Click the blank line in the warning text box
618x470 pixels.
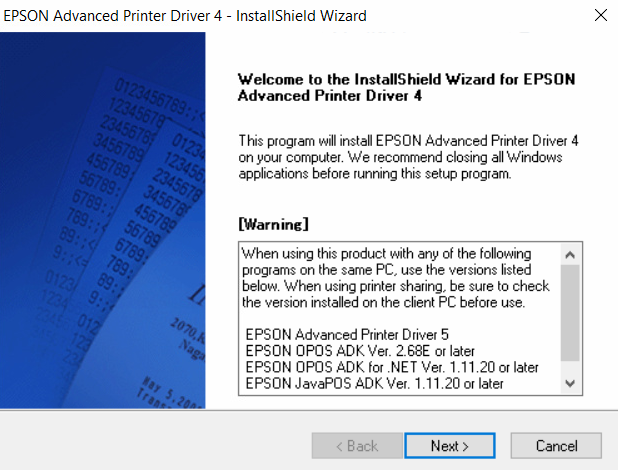400,319
